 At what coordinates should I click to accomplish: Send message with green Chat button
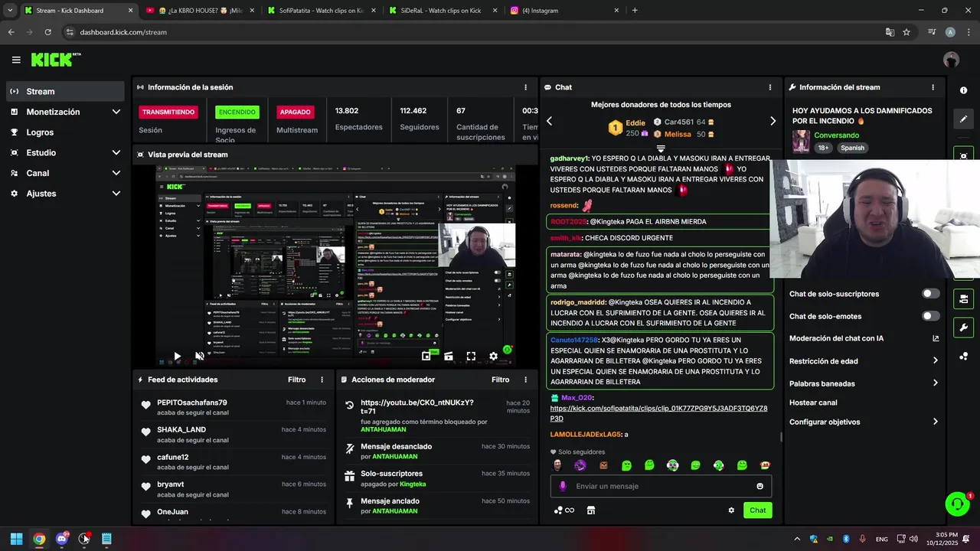click(757, 510)
